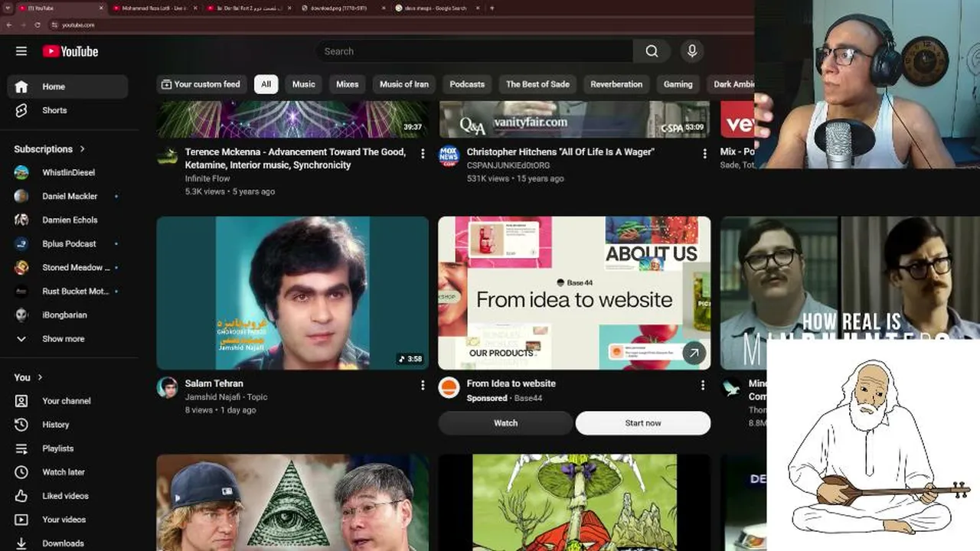Reload the page in the browser
980x551 pixels.
38,25
